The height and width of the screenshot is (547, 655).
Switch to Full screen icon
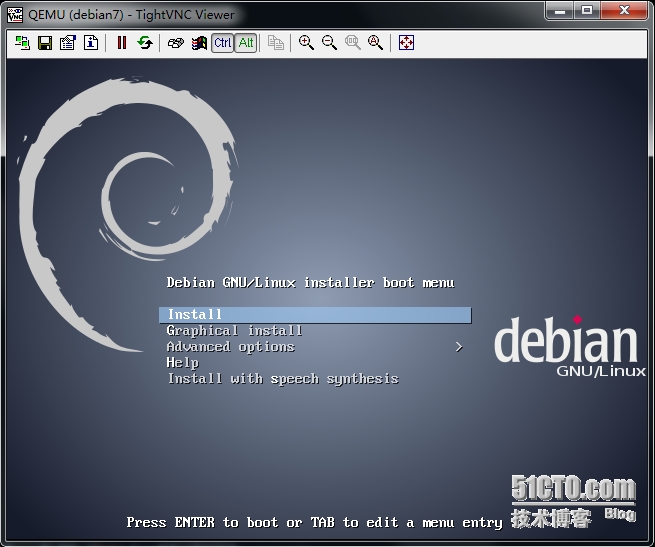click(x=406, y=43)
